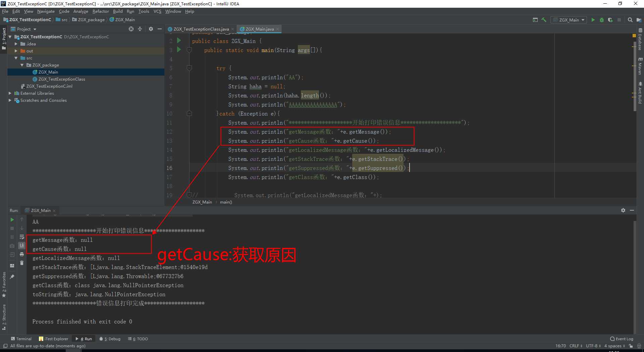Image resolution: width=644 pixels, height=352 pixels.
Task: Toggle the 2: Favorites side tab
Action: point(4,284)
